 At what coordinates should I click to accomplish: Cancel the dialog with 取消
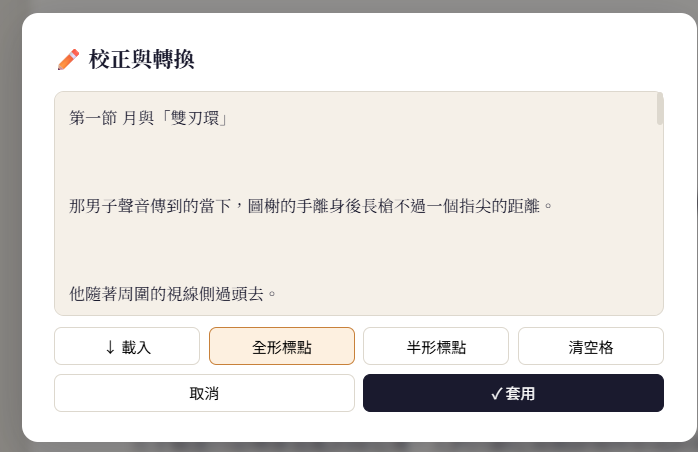click(204, 393)
